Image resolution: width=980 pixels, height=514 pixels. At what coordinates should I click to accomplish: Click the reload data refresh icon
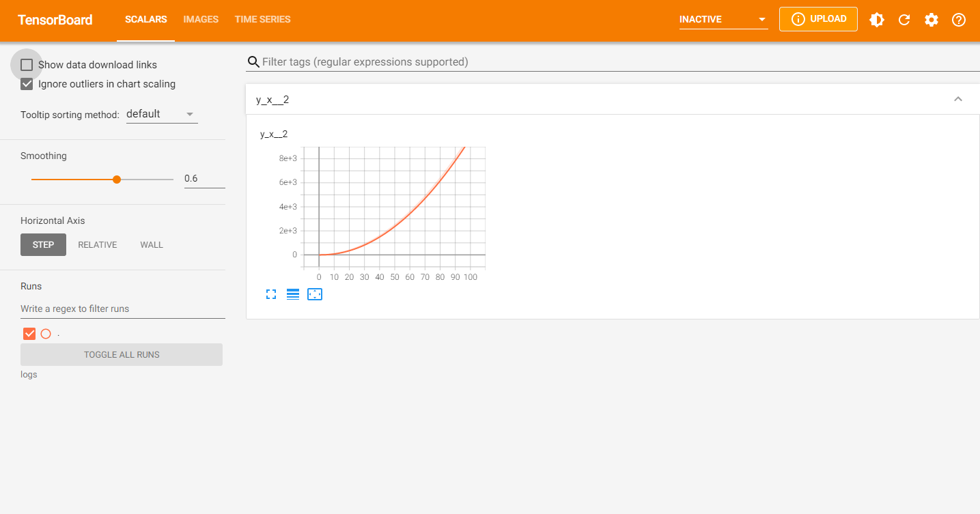904,20
